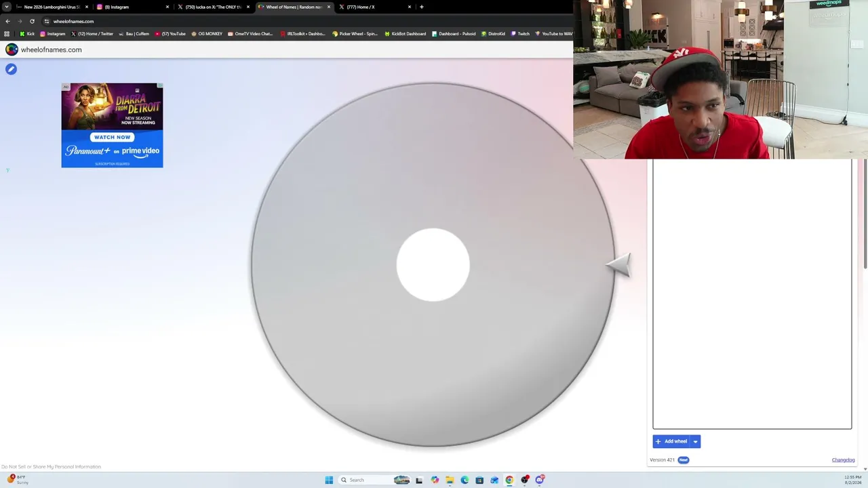Close the Instagram browser tab
Viewport: 868px width, 488px height.
tap(167, 7)
